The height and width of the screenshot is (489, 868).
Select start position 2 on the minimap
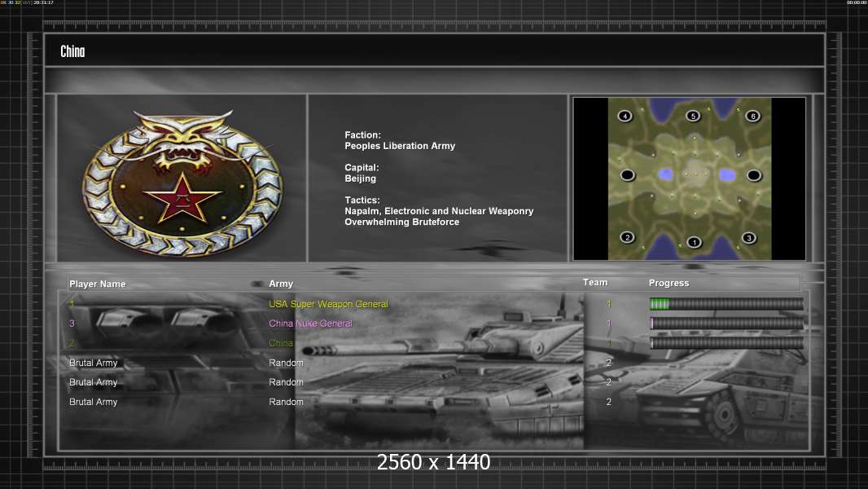pyautogui.click(x=627, y=237)
